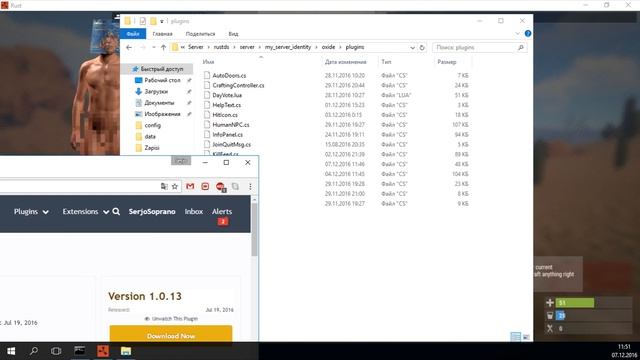The width and height of the screenshot is (640, 360).
Task: Open Alerts on the Oxide site
Action: pyautogui.click(x=222, y=211)
